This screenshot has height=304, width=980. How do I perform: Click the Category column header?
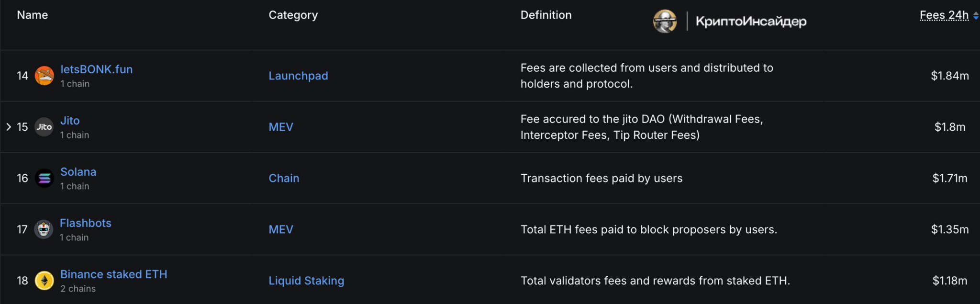(293, 15)
